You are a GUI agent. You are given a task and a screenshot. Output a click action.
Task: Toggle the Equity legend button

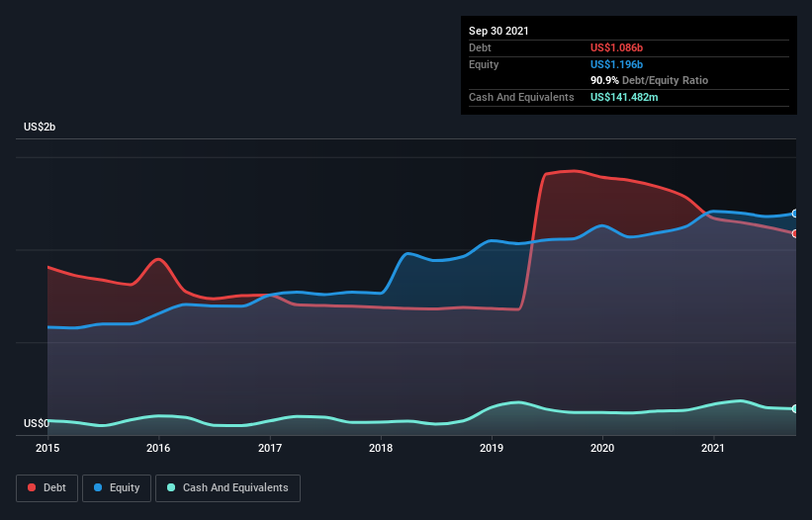pos(117,488)
